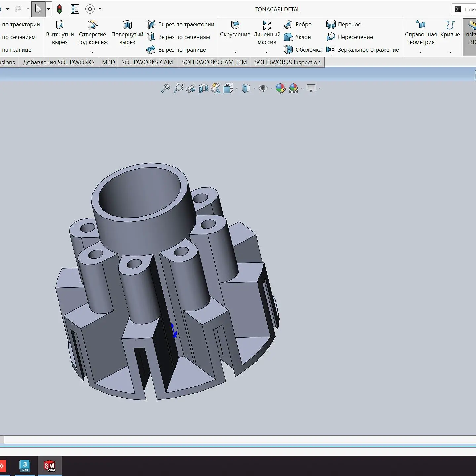
Task: Expand the Display Style dropdown arrow
Action: [x=254, y=88]
